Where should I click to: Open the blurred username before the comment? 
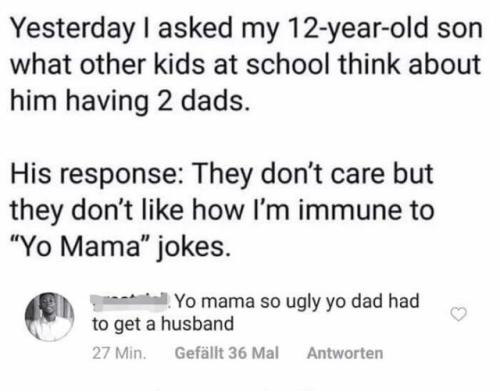click(131, 300)
